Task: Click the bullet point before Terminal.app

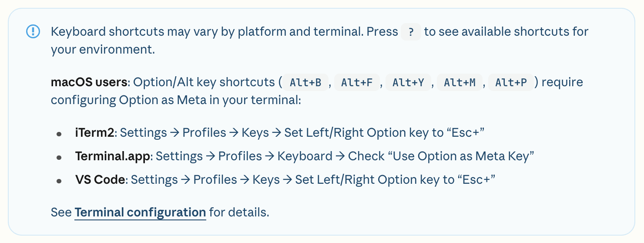Action: [59, 157]
